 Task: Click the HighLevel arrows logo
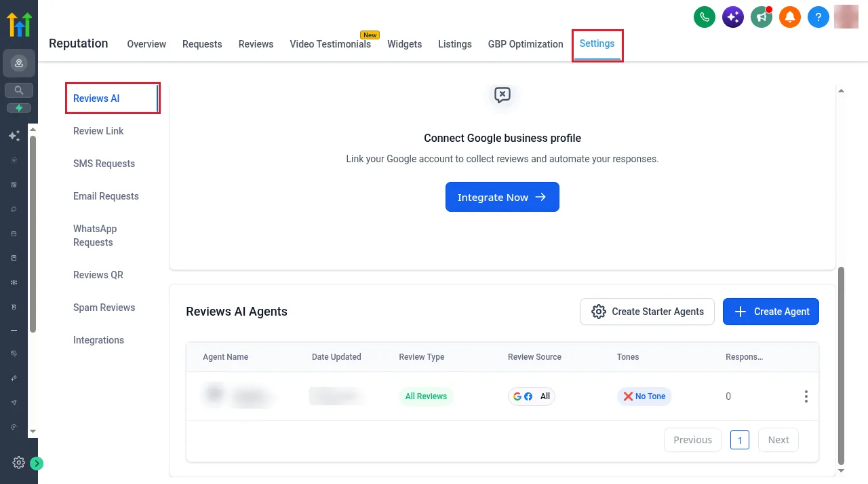pyautogui.click(x=19, y=24)
